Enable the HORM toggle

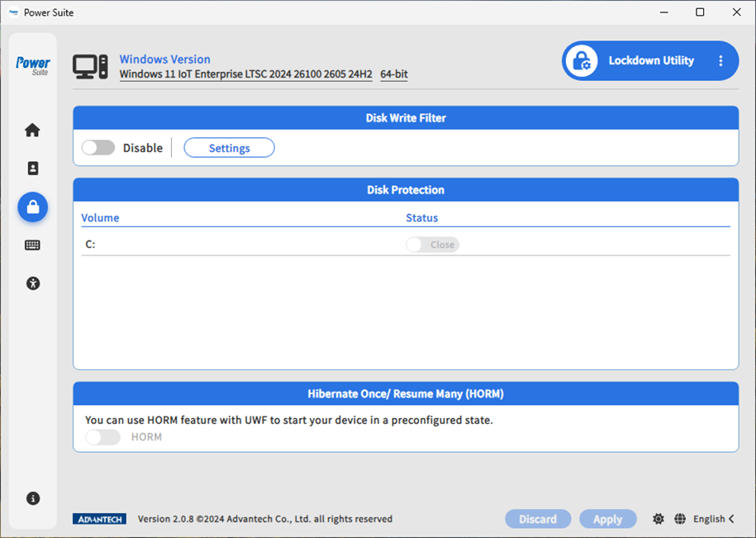click(102, 436)
